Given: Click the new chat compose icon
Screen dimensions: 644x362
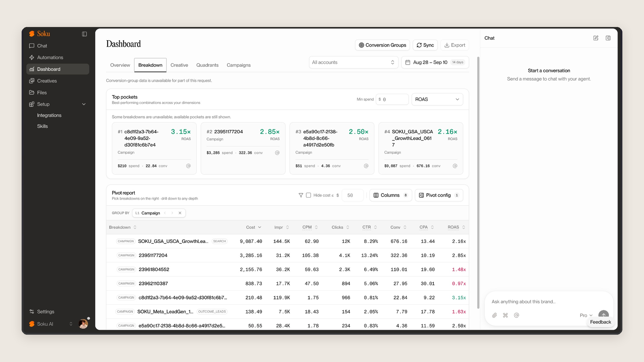Looking at the screenshot, I should pos(596,38).
